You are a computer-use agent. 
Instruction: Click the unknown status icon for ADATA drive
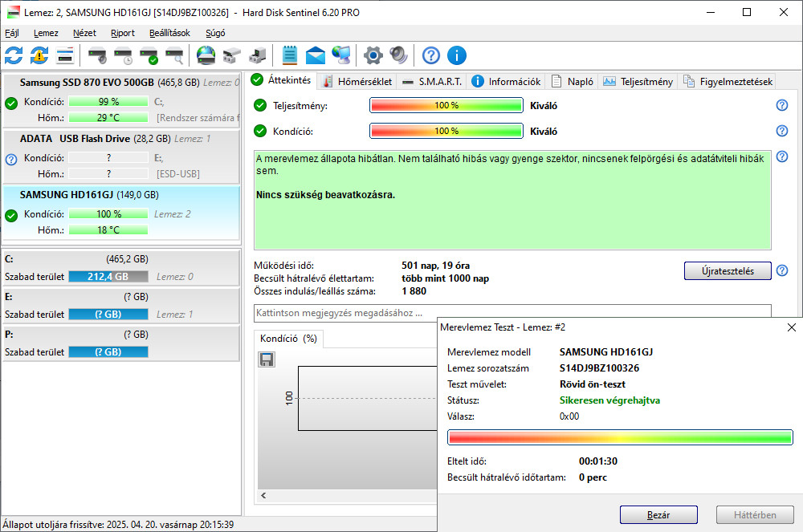pyautogui.click(x=11, y=160)
